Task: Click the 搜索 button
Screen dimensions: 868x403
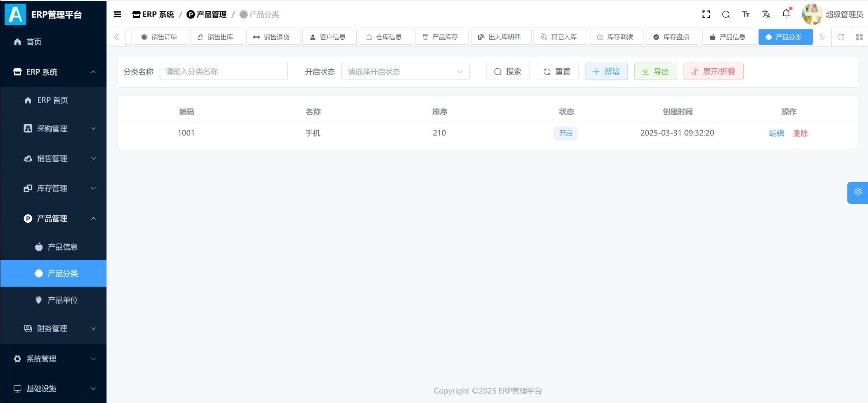Action: coord(508,71)
